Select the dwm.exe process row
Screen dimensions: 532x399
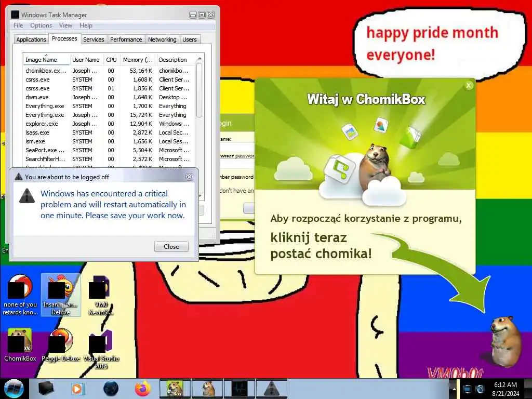coord(109,97)
